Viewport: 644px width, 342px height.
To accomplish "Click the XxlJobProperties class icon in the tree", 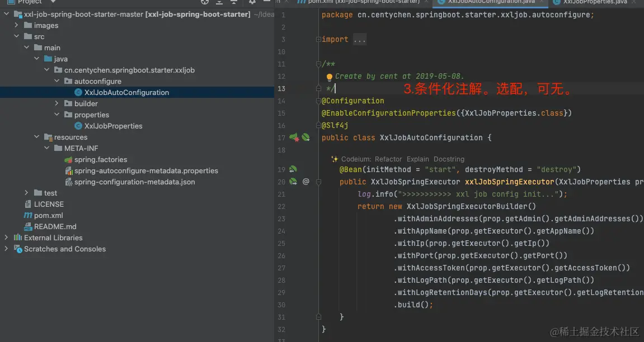I will click(78, 126).
